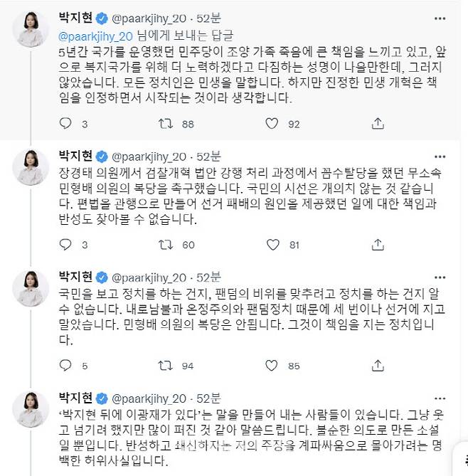This screenshot has height=476, width=468.
Task: Tap the heart icon showing 81 likes
Action: (x=271, y=246)
